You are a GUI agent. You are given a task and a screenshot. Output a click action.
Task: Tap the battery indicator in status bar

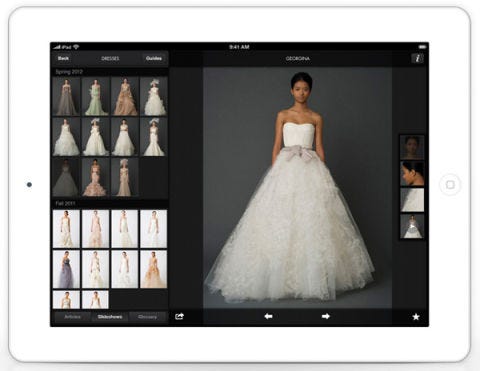(x=422, y=47)
